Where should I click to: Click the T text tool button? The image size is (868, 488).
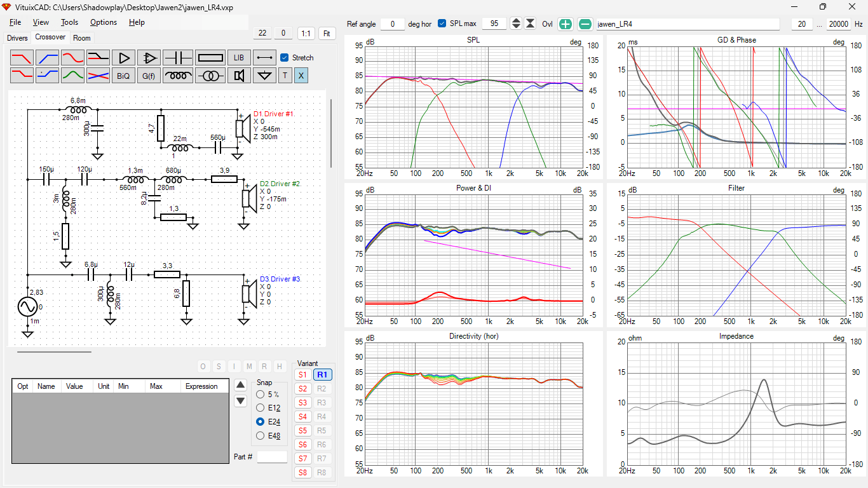point(285,76)
